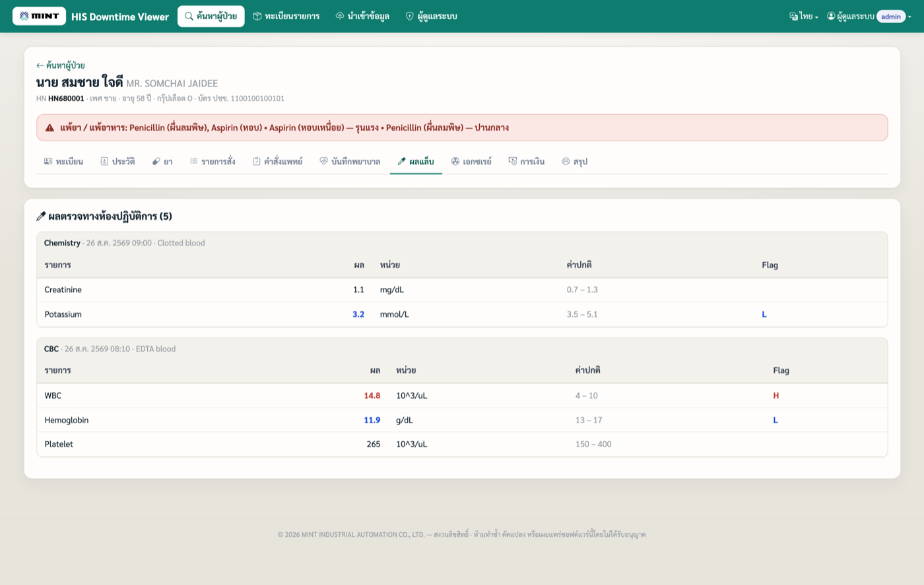Click the allergy warning triangle icon
This screenshot has width=924, height=585.
click(x=49, y=127)
